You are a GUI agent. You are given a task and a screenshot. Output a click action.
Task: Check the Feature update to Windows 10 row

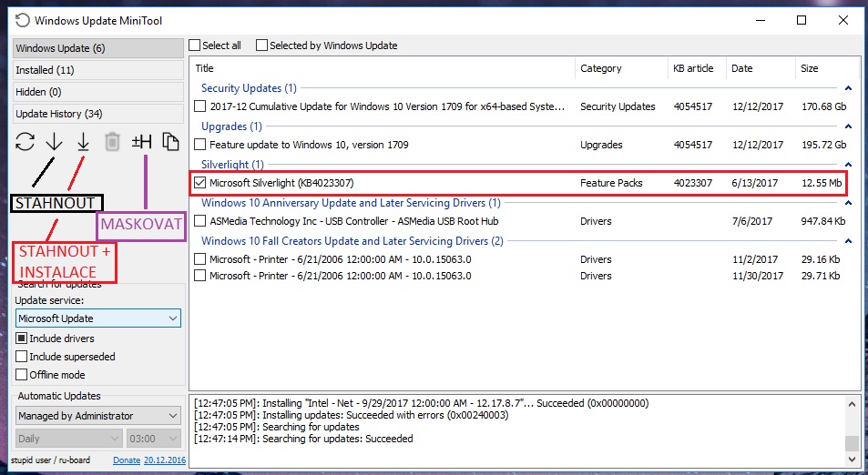[199, 145]
